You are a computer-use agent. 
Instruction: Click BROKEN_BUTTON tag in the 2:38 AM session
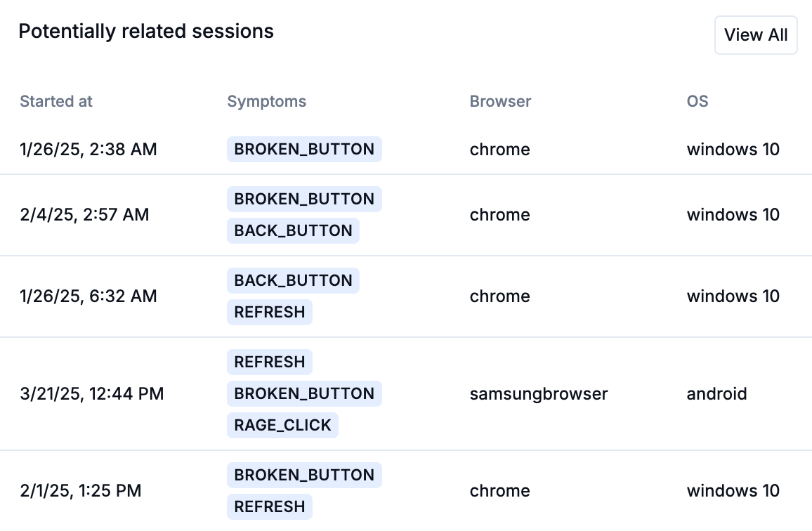point(304,150)
